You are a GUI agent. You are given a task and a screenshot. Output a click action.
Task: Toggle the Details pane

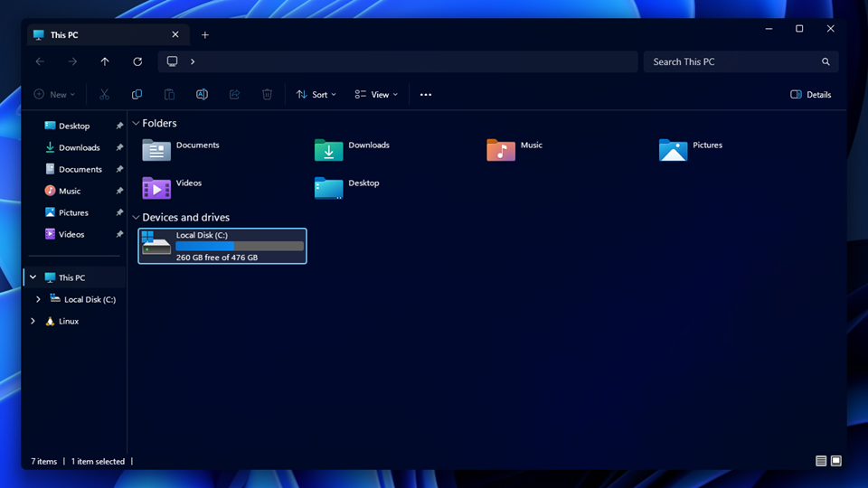click(810, 95)
